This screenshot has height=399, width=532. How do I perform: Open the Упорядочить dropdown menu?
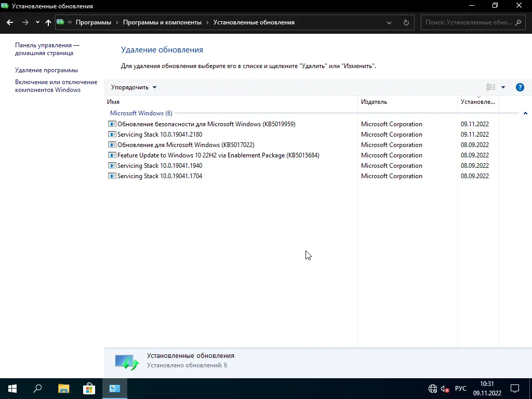click(x=134, y=87)
